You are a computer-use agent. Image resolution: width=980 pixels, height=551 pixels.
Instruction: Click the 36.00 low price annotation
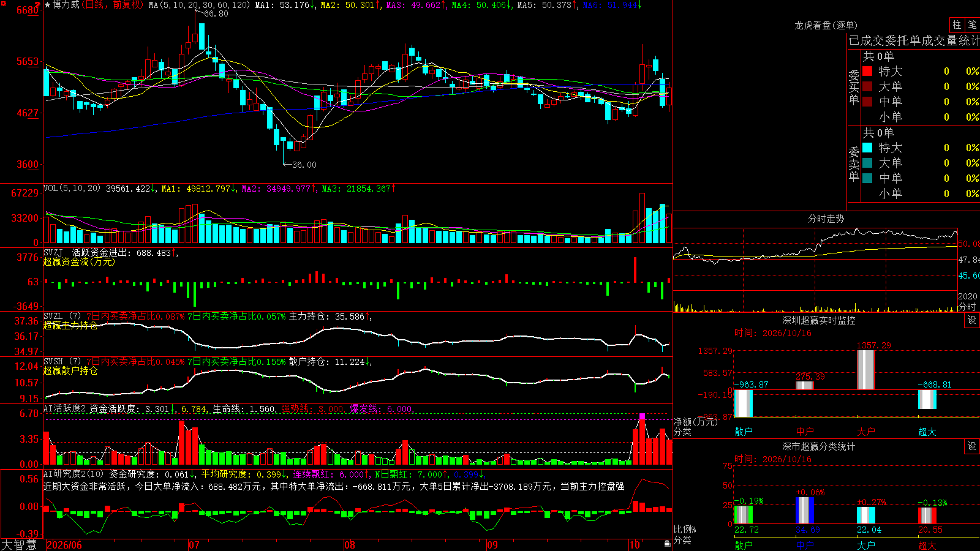(304, 165)
